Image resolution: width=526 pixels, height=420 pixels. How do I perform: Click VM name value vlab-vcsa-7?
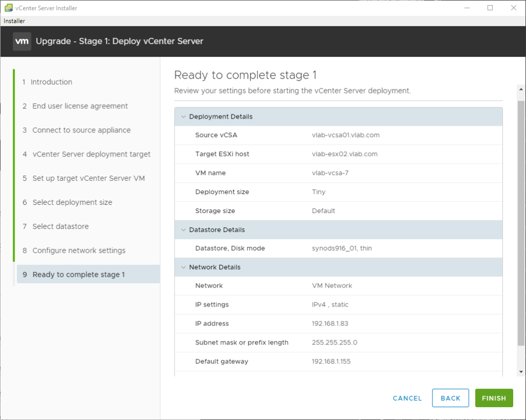coord(330,173)
